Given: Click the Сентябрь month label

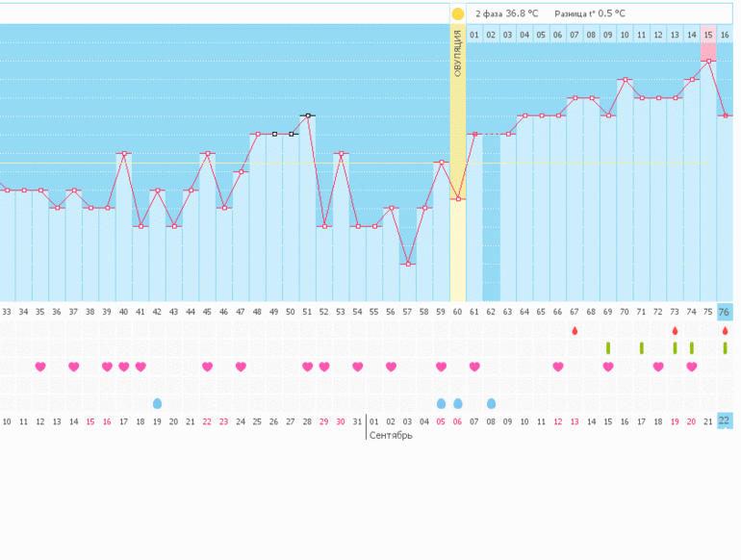Looking at the screenshot, I should coord(391,435).
